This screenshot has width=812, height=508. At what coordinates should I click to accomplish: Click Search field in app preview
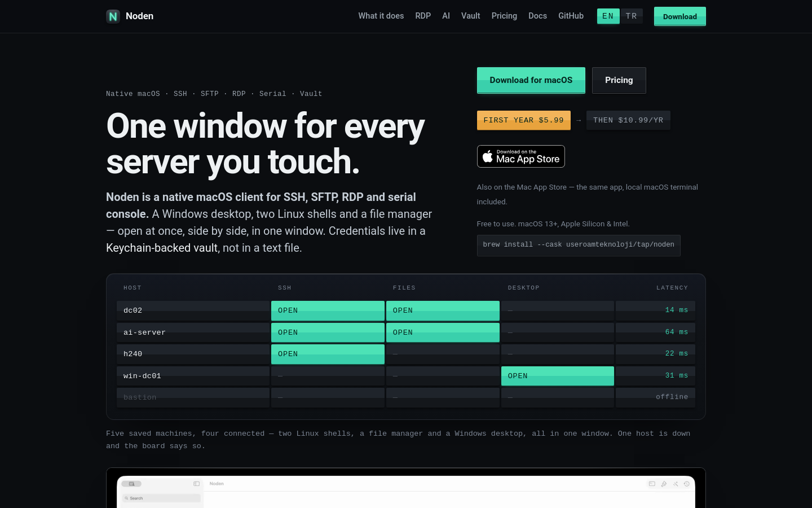coord(161,498)
